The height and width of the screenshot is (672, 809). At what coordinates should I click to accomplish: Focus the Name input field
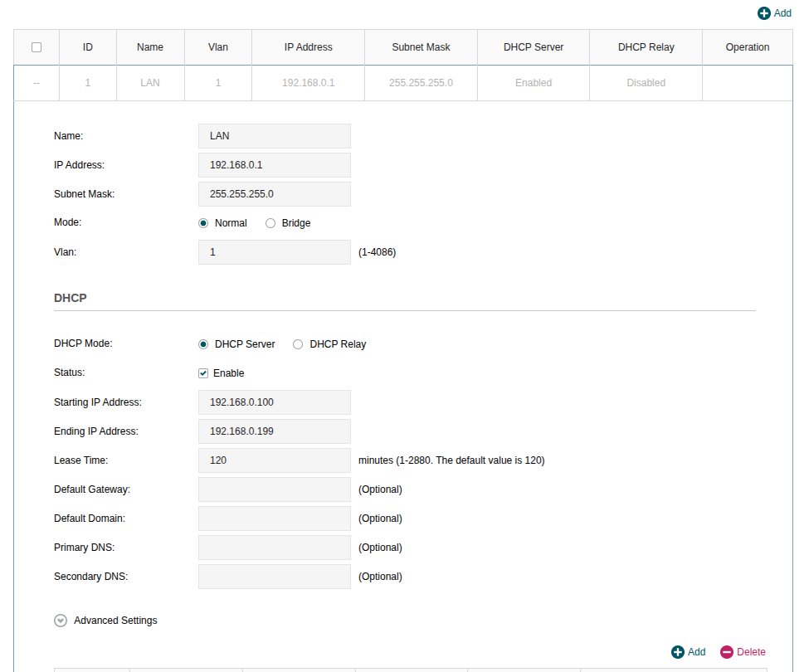(x=275, y=136)
